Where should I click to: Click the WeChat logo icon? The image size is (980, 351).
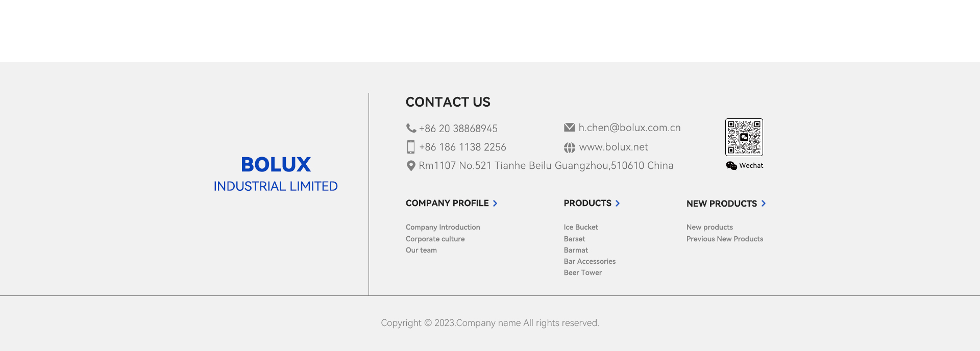point(731,166)
